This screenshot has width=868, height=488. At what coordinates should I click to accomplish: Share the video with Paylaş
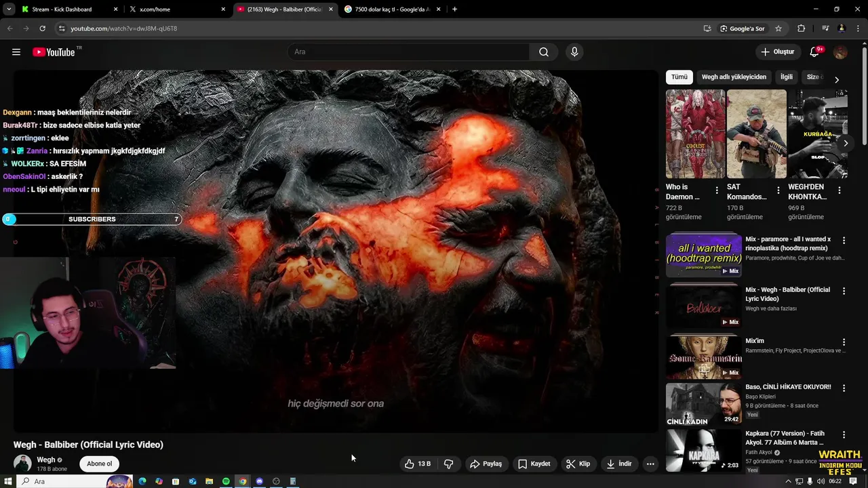[x=486, y=464]
